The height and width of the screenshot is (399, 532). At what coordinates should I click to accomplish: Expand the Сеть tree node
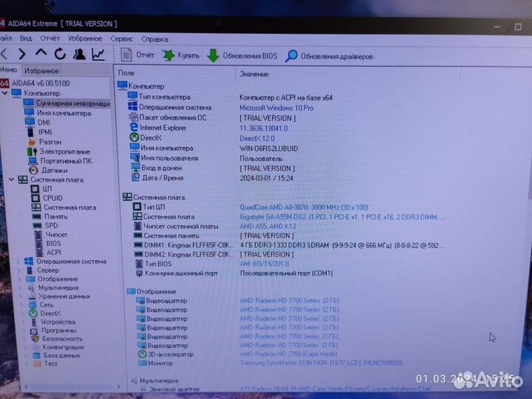[x=22, y=305]
